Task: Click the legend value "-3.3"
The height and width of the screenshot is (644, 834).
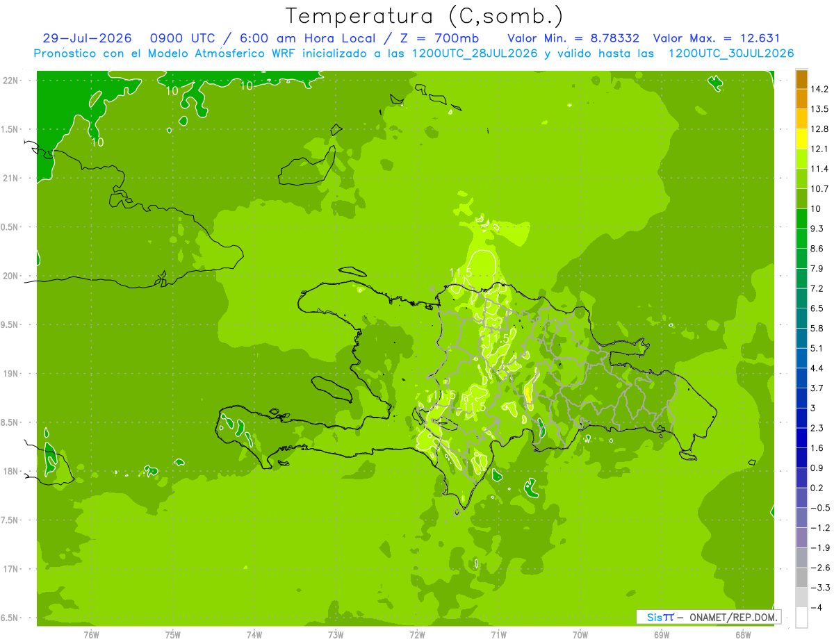Action: click(x=819, y=588)
